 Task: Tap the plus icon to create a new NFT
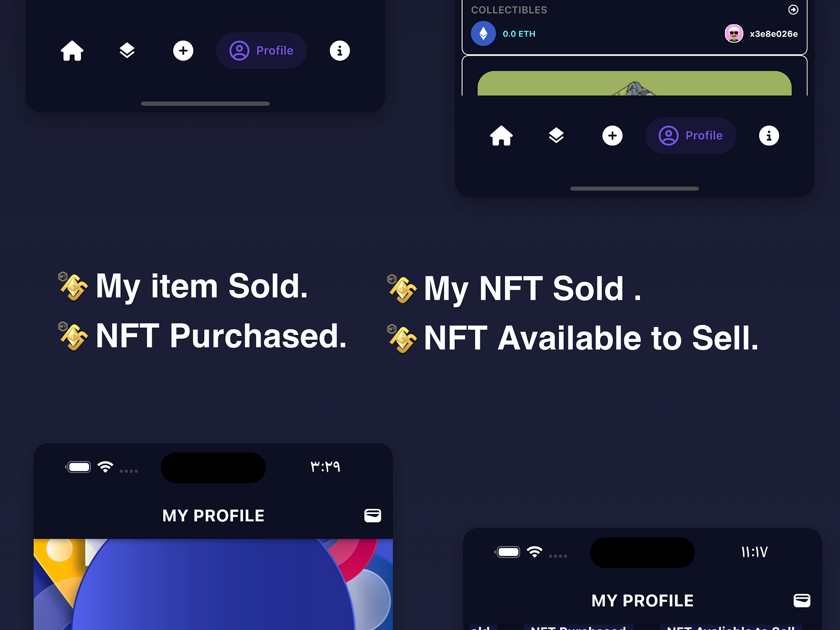tap(183, 50)
